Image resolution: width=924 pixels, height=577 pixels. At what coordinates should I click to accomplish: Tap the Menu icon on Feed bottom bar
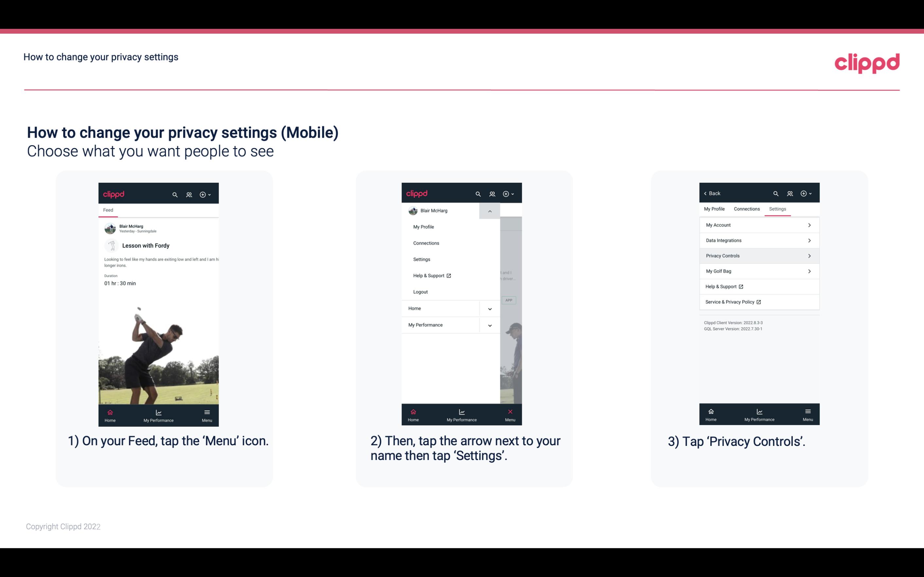(207, 414)
